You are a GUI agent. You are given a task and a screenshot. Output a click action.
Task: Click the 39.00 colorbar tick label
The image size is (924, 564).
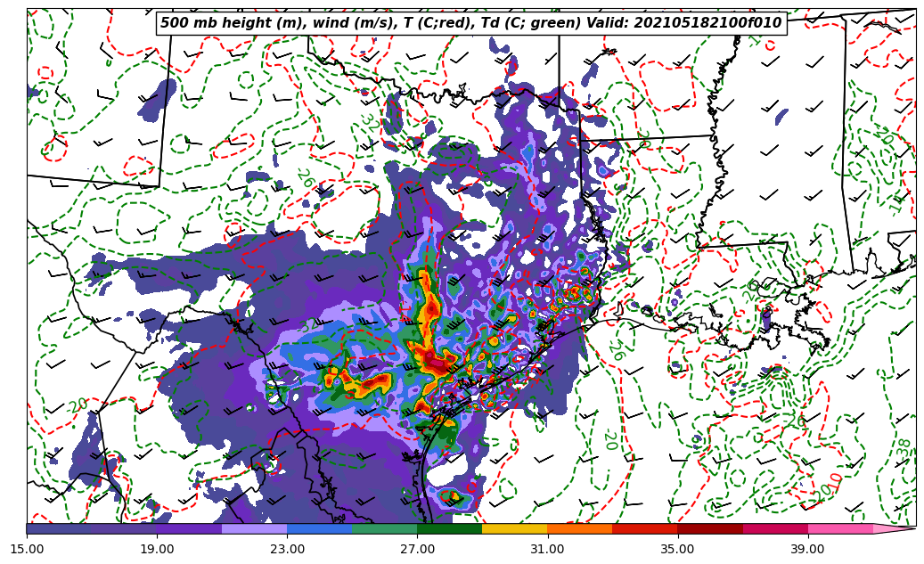[x=807, y=549]
